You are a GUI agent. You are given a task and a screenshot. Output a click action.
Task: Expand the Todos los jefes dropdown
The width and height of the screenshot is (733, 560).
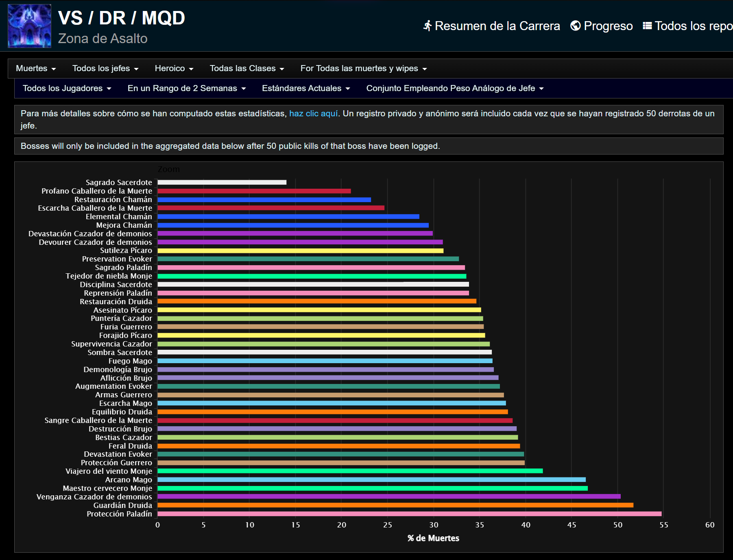pos(105,68)
